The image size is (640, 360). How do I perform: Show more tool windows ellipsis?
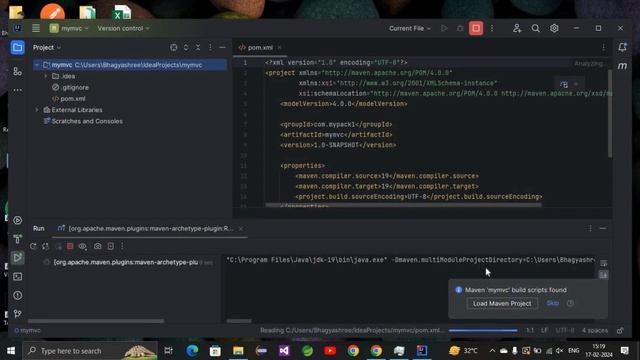(18, 90)
